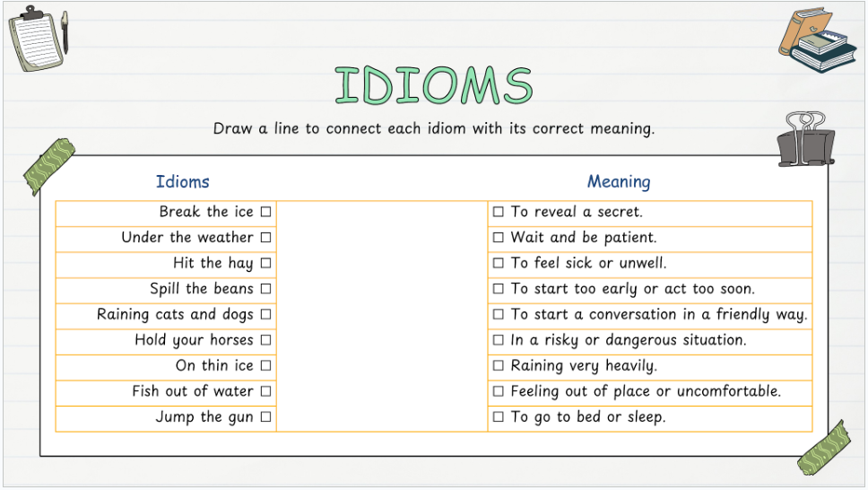This screenshot has width=868, height=490.
Task: Tick the Hit the hay checkbox
Action: [x=265, y=263]
